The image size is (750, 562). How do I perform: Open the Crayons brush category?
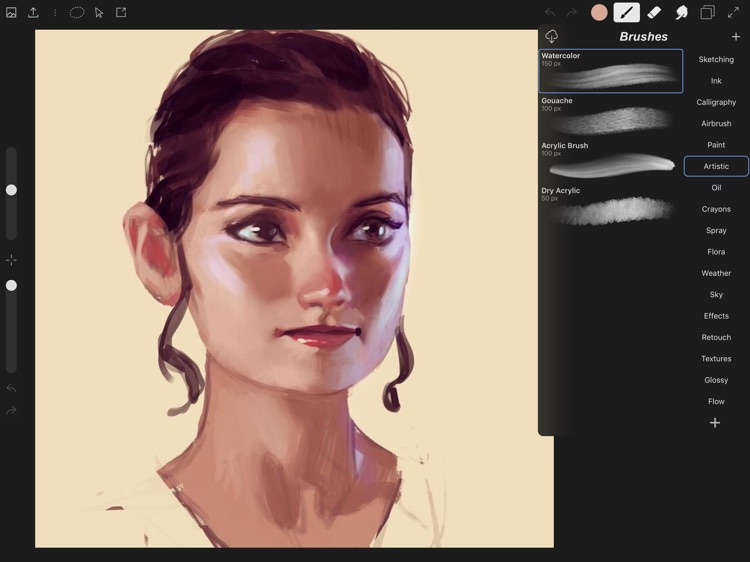[x=716, y=209]
